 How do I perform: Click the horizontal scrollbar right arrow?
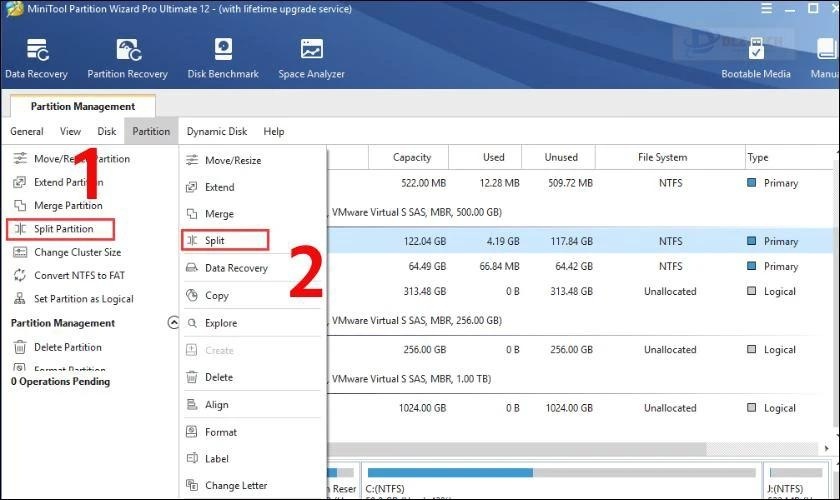click(827, 448)
